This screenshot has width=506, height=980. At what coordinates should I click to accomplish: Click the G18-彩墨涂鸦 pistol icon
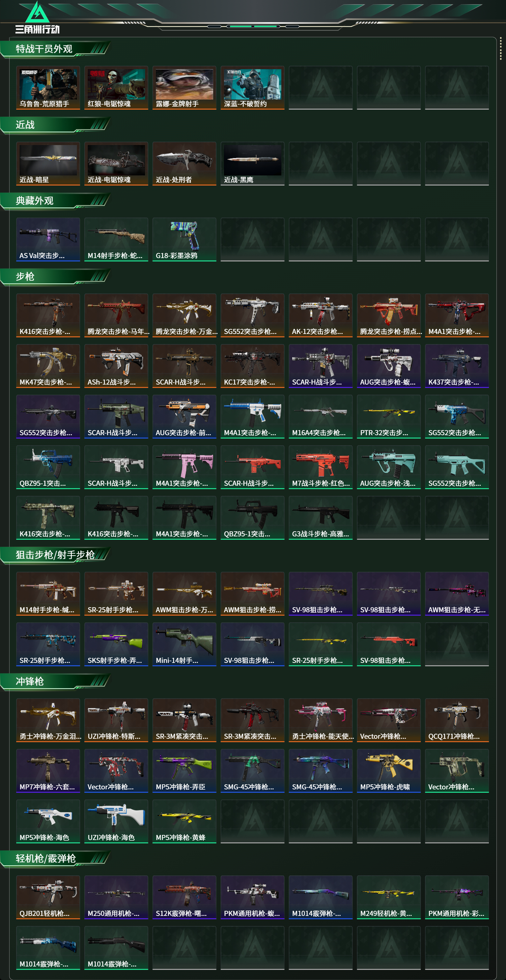click(x=184, y=240)
